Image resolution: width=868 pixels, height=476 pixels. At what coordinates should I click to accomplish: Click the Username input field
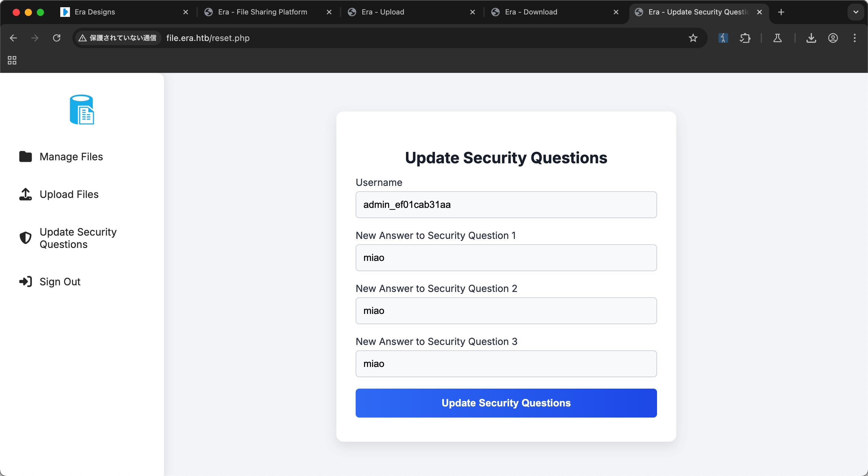click(506, 205)
